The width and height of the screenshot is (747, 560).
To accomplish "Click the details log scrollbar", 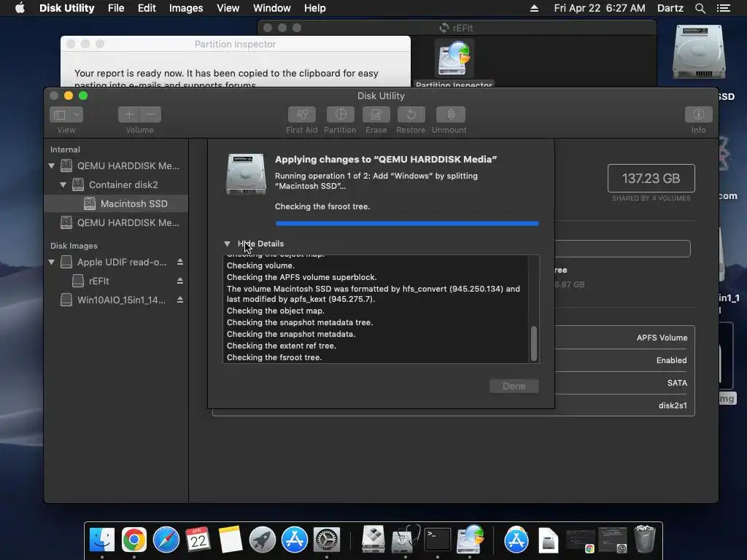I will click(x=534, y=343).
